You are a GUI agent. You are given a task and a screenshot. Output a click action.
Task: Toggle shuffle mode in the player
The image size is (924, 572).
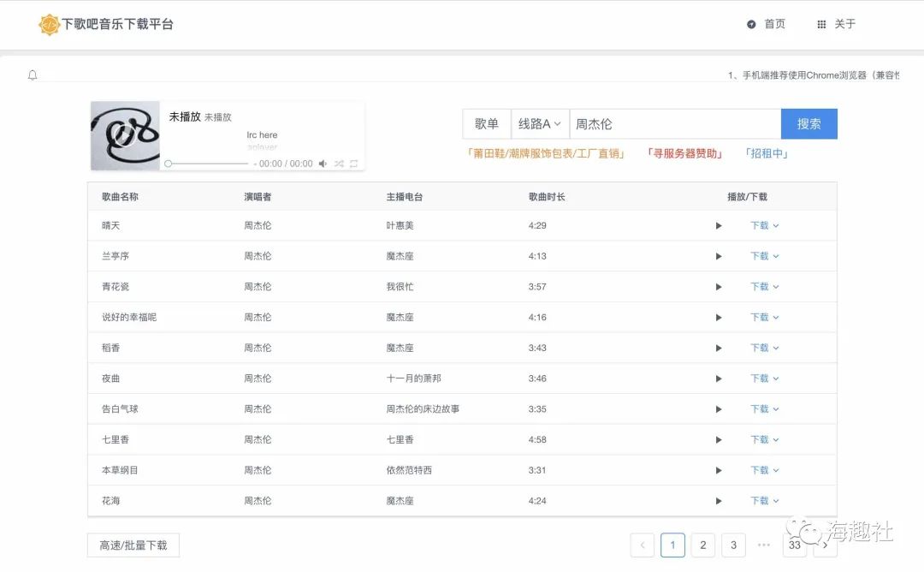[x=338, y=164]
